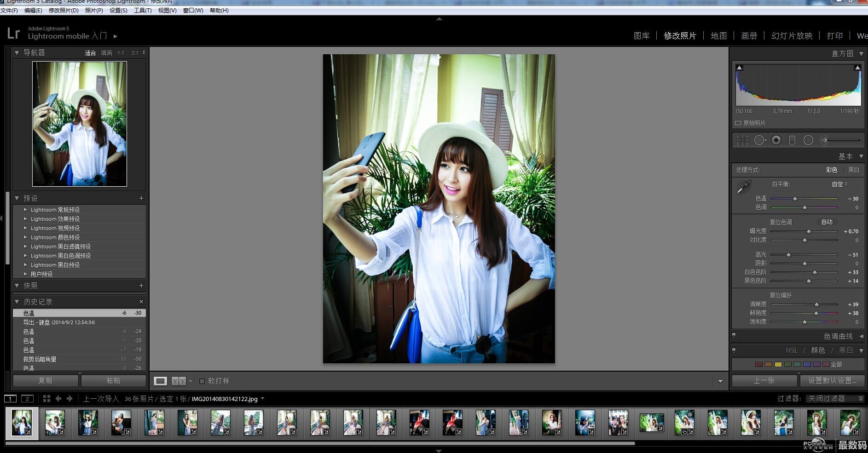Expand Lightroom 常规预设 folder

pos(25,210)
